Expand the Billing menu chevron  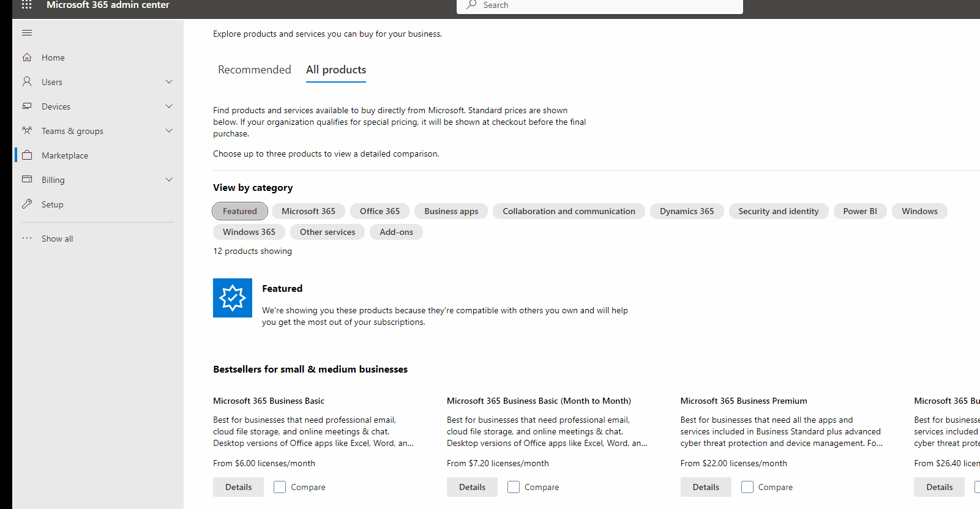pos(169,179)
